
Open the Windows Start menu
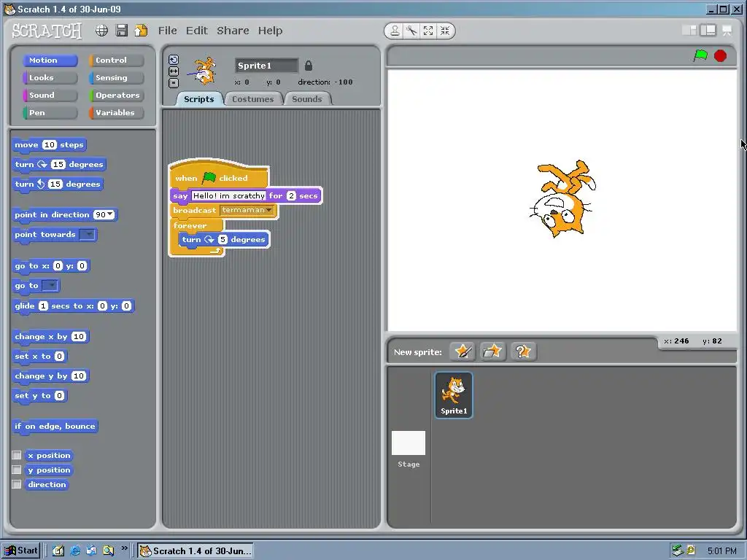pos(20,551)
